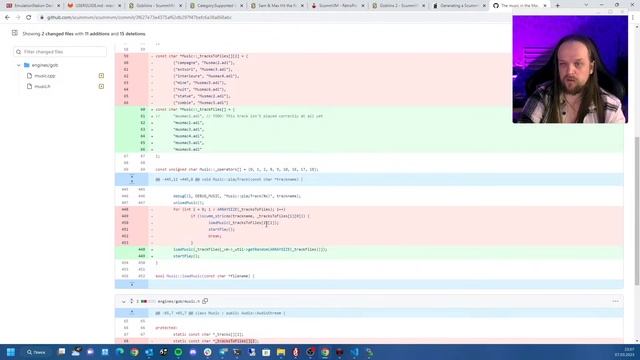Open yellow File Explorer folder in taskbar
This screenshot has height=360, width=640.
tap(281, 352)
